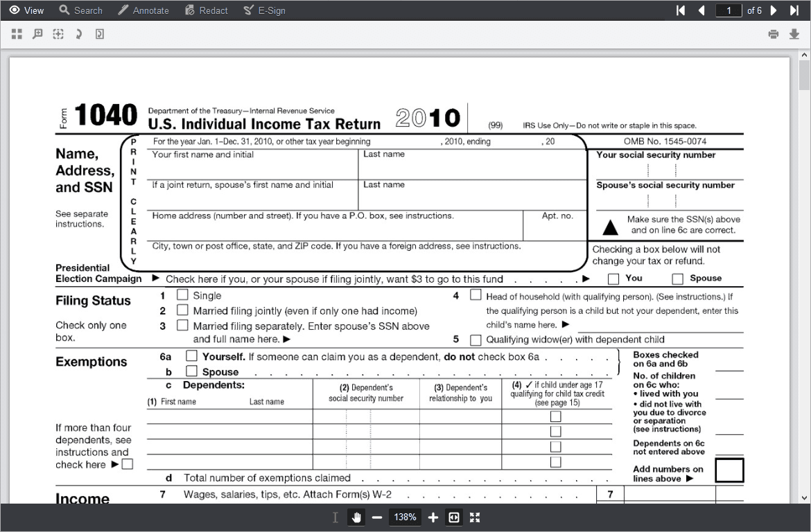
Task: Select the text selection cursor tool
Action: (335, 517)
